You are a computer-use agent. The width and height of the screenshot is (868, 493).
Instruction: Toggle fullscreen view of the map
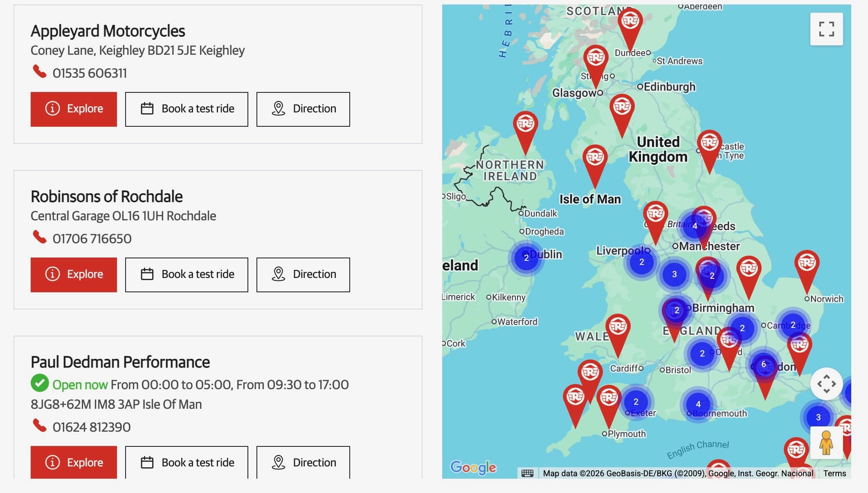(826, 29)
